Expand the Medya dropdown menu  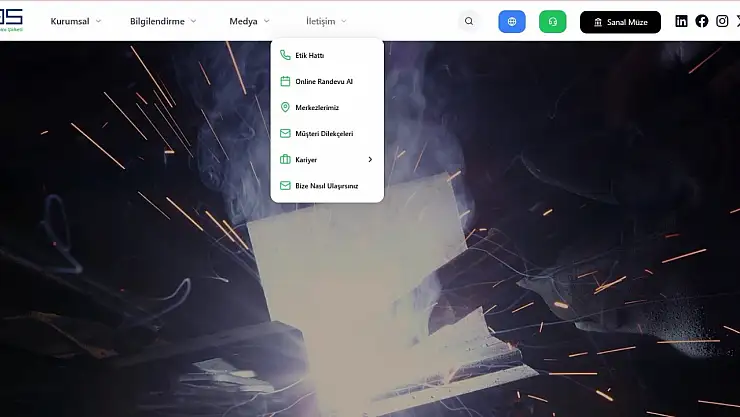coord(249,21)
